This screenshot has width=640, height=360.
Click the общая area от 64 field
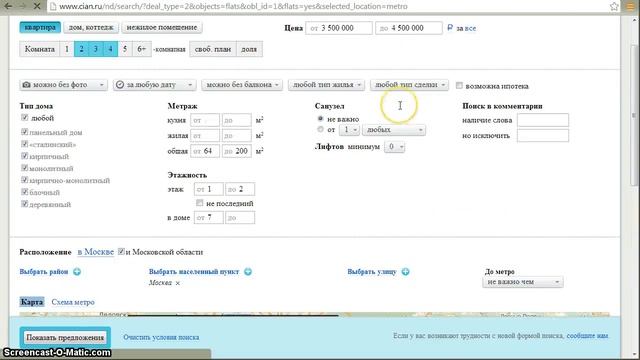[x=205, y=151]
